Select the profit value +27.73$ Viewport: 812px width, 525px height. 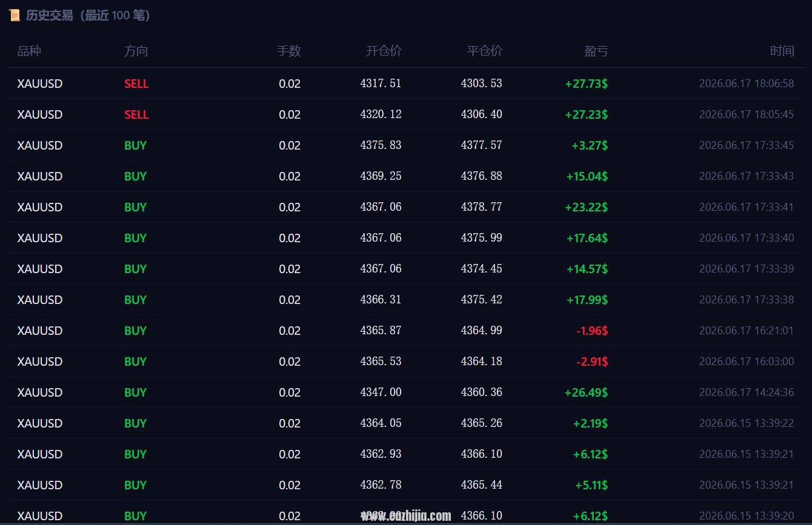pyautogui.click(x=587, y=84)
